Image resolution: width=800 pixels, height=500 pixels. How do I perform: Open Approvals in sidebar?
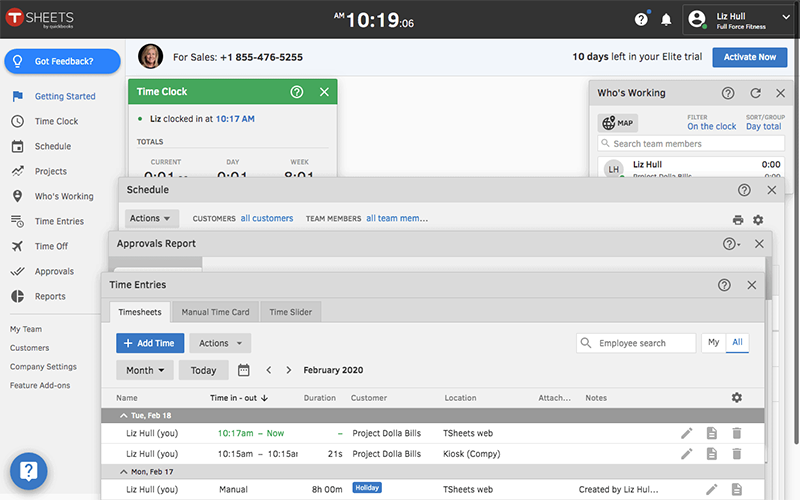pos(42,271)
